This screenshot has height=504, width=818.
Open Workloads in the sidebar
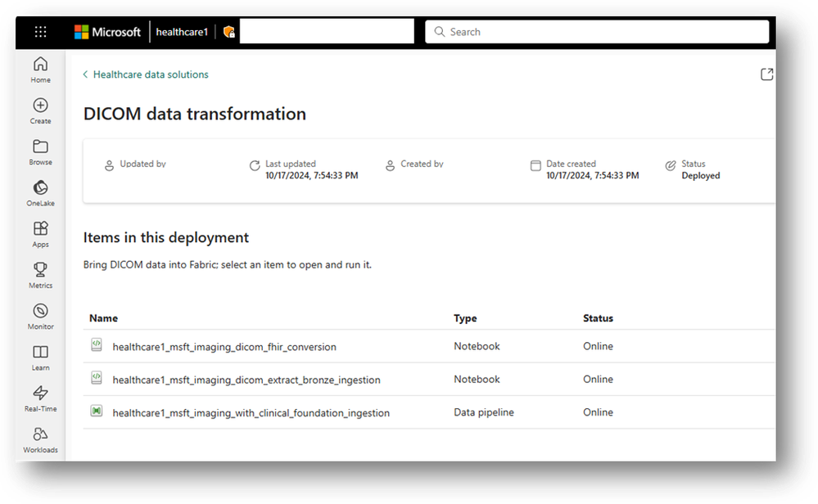[x=40, y=440]
